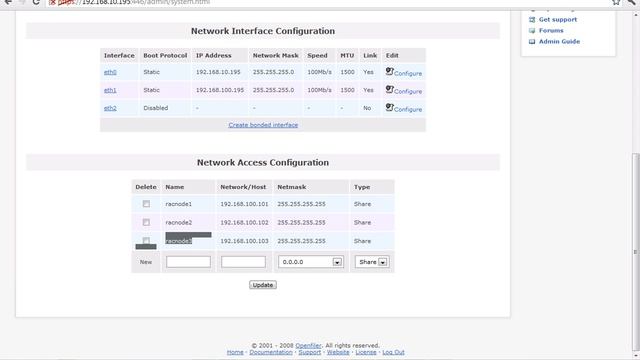Open the Forums link
The width and height of the screenshot is (640, 360).
[x=551, y=31]
